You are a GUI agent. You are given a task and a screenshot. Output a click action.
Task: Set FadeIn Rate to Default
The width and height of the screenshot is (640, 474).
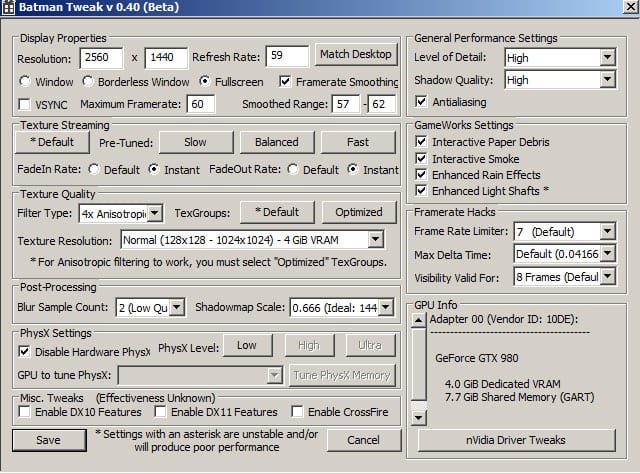pos(94,170)
